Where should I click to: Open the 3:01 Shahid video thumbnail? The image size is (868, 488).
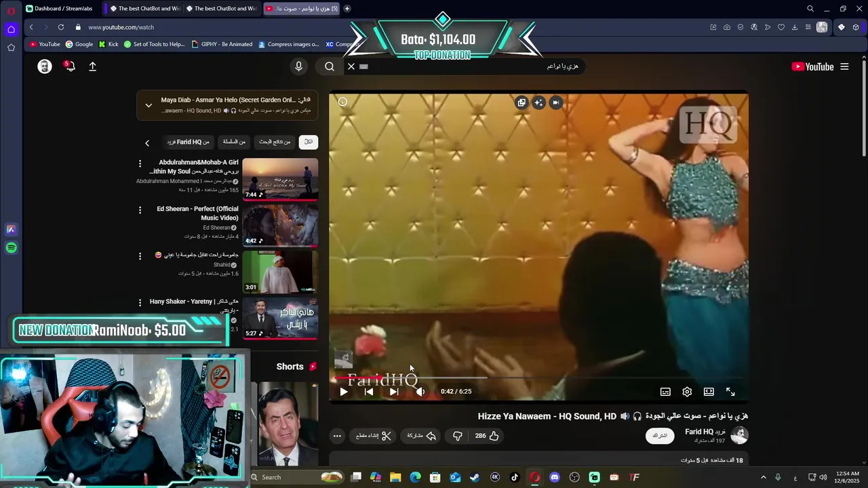tap(280, 272)
